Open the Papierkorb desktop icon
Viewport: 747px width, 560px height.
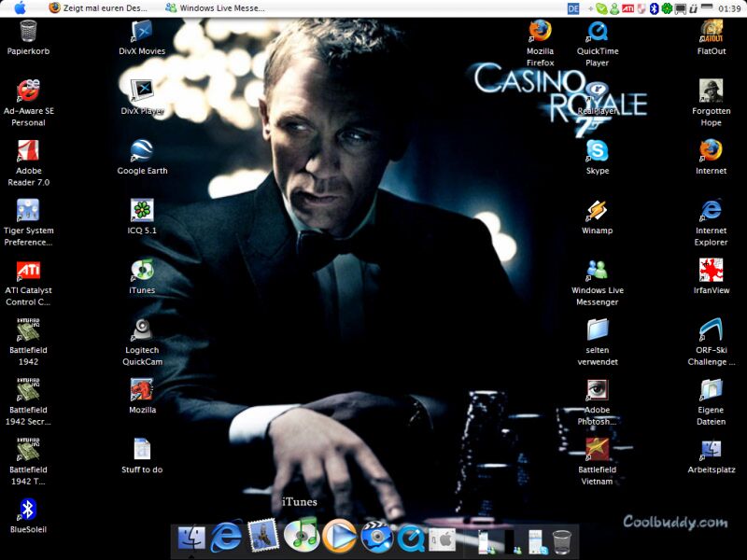point(28,32)
